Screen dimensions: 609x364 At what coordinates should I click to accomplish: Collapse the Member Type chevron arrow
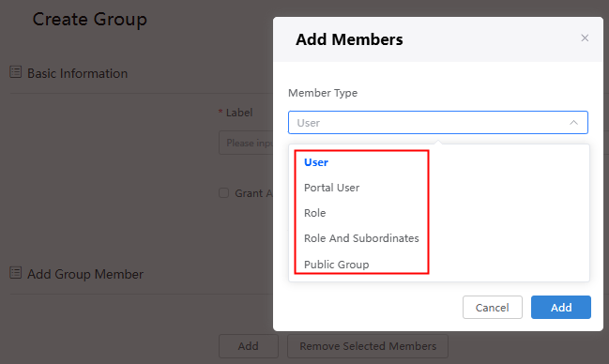[573, 123]
